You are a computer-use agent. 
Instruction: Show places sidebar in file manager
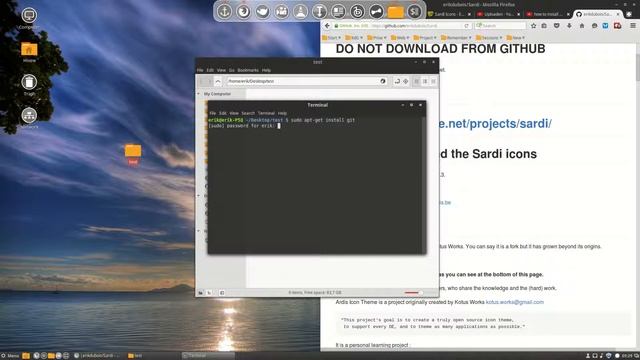pyautogui.click(x=200, y=293)
